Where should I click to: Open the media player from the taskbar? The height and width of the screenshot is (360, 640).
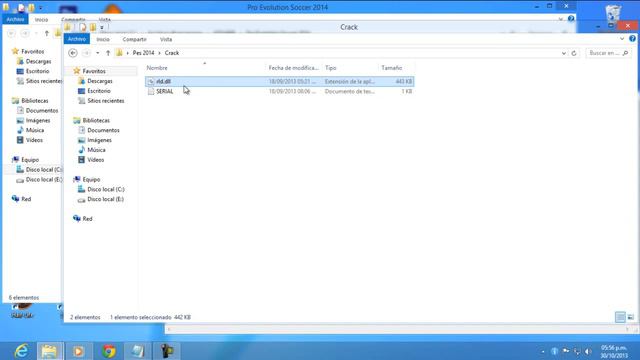78,351
